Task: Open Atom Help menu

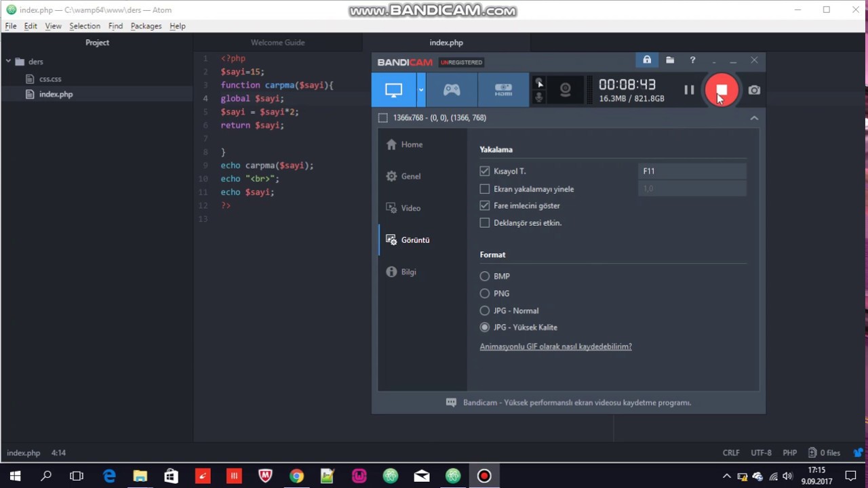Action: 178,26
